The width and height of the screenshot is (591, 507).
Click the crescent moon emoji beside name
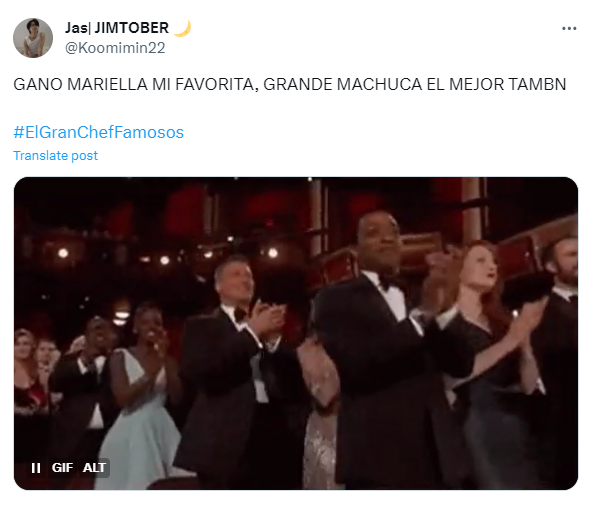182,28
